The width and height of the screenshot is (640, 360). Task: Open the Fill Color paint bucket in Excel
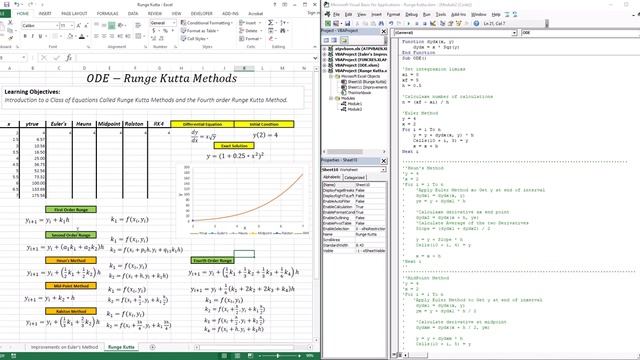(x=70, y=36)
